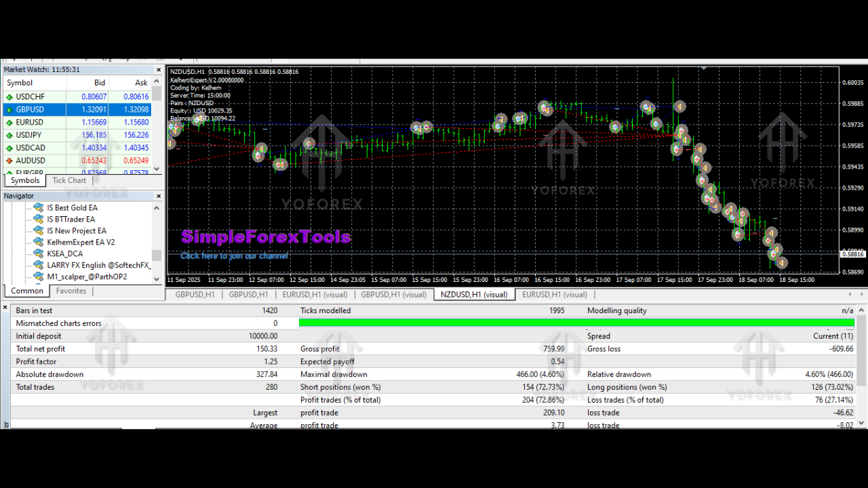Open the Favorites tab in Navigator
Image resolution: width=868 pixels, height=488 pixels.
coord(71,291)
